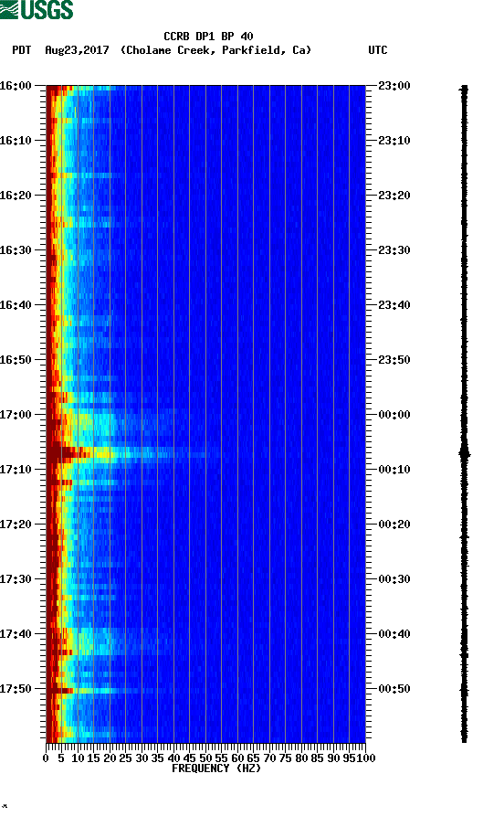Click '(Cholame Creek, Parkfield, Ca)' location text
Screen dimensions: 504x816
pos(215,50)
